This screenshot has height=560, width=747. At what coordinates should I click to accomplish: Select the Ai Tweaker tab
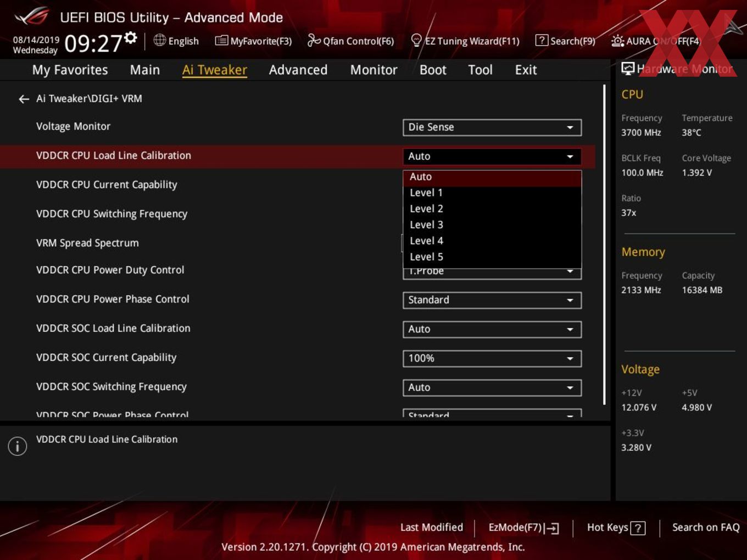pyautogui.click(x=215, y=70)
